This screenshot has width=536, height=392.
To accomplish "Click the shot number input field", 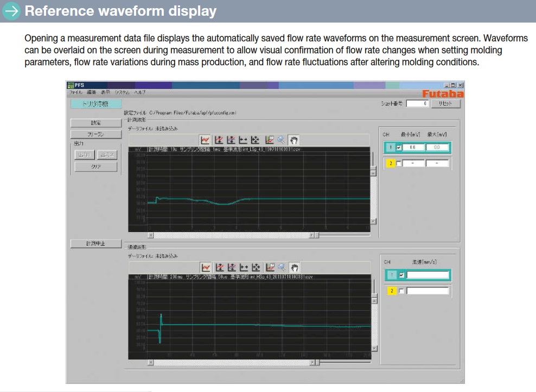I will [417, 104].
